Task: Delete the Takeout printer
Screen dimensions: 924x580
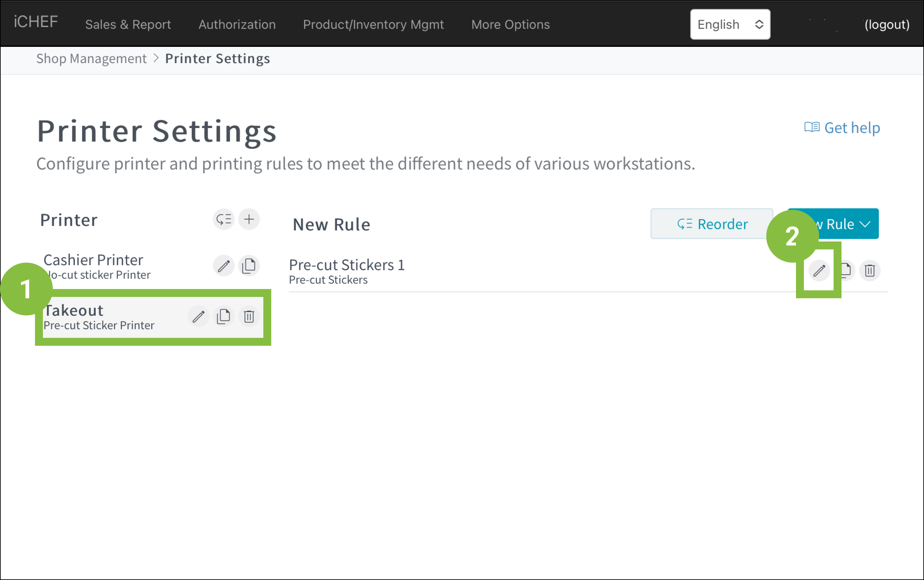Action: pos(249,316)
